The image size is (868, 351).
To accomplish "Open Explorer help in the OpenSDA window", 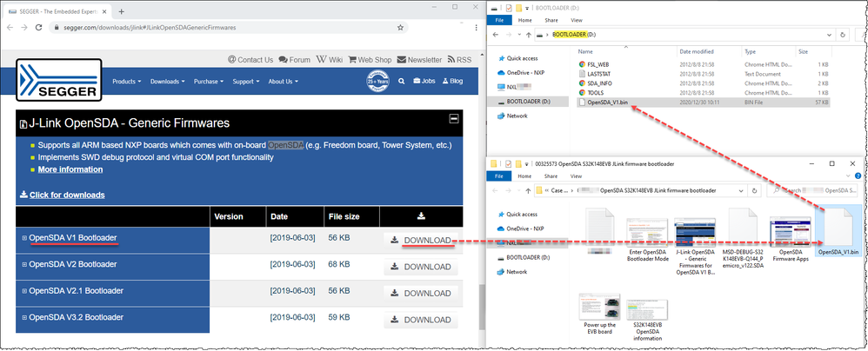I will (x=859, y=176).
